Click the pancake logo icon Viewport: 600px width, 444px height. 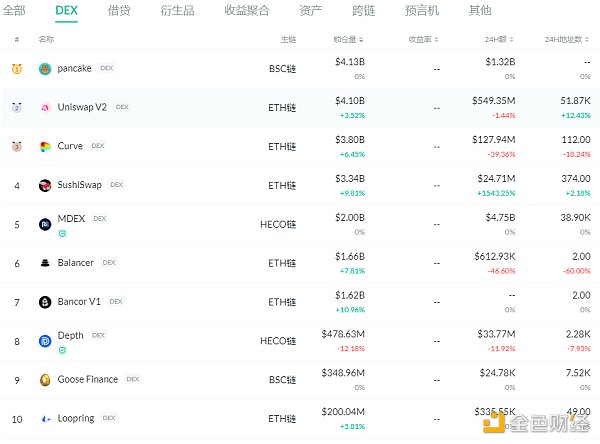45,69
